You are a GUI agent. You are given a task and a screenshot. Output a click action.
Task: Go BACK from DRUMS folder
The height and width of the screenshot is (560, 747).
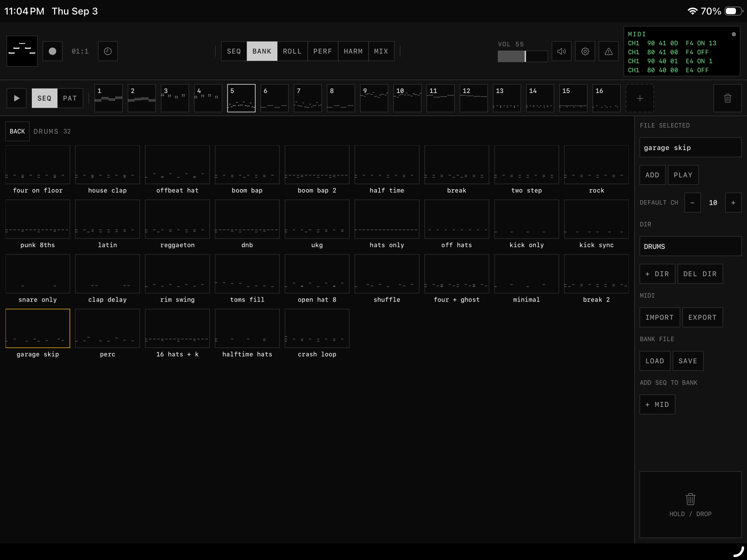point(17,131)
